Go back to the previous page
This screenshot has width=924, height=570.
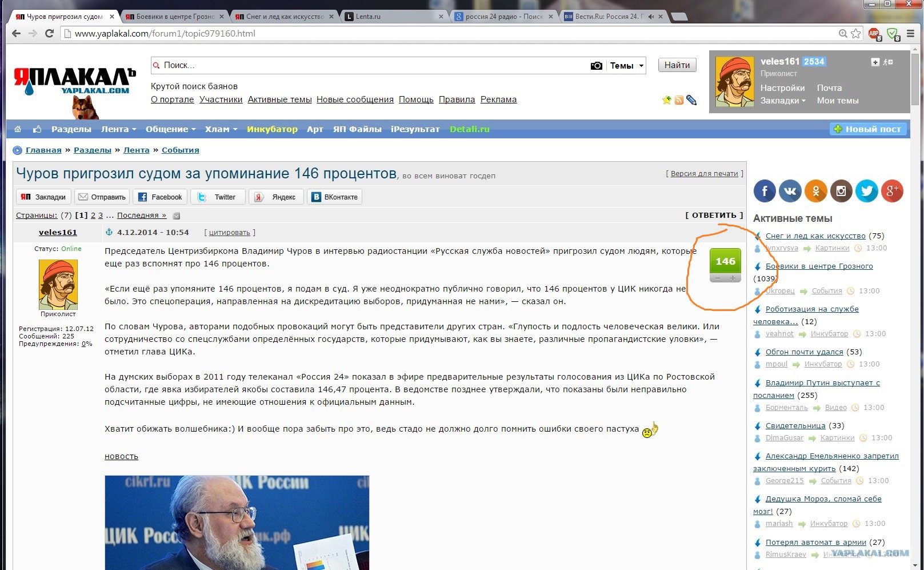16,34
